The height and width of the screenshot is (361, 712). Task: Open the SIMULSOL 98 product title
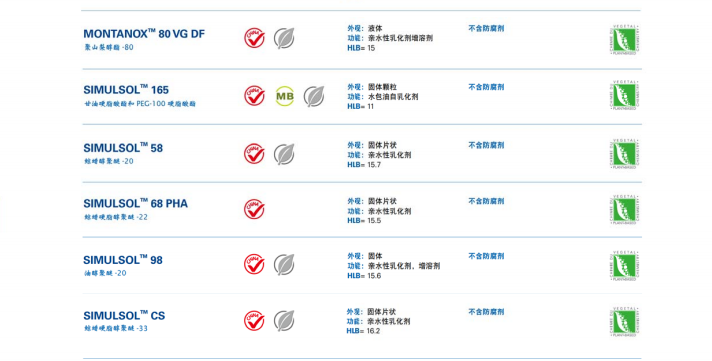[x=123, y=260]
